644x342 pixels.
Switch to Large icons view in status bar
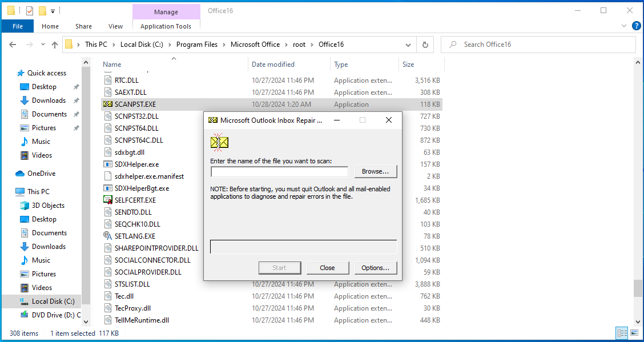(634, 333)
